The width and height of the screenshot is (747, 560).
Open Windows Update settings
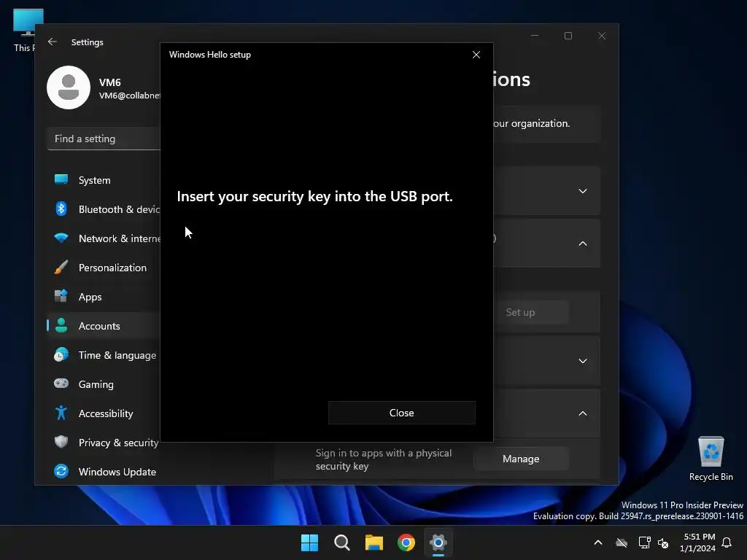tap(104, 472)
